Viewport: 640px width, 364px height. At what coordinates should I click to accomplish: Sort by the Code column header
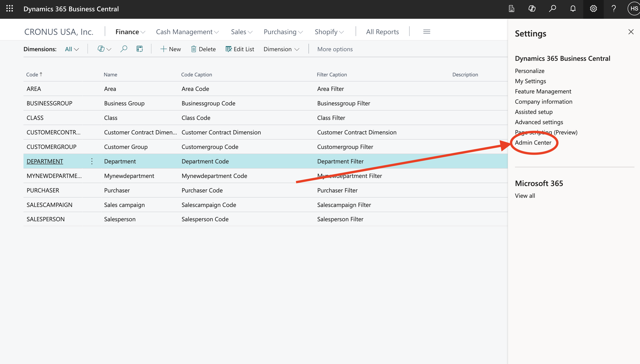pyautogui.click(x=34, y=74)
